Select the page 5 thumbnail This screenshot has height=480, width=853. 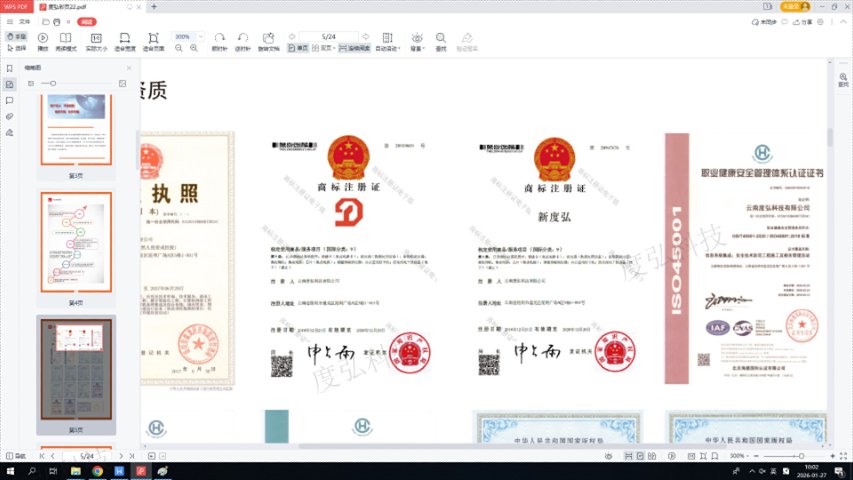point(76,369)
